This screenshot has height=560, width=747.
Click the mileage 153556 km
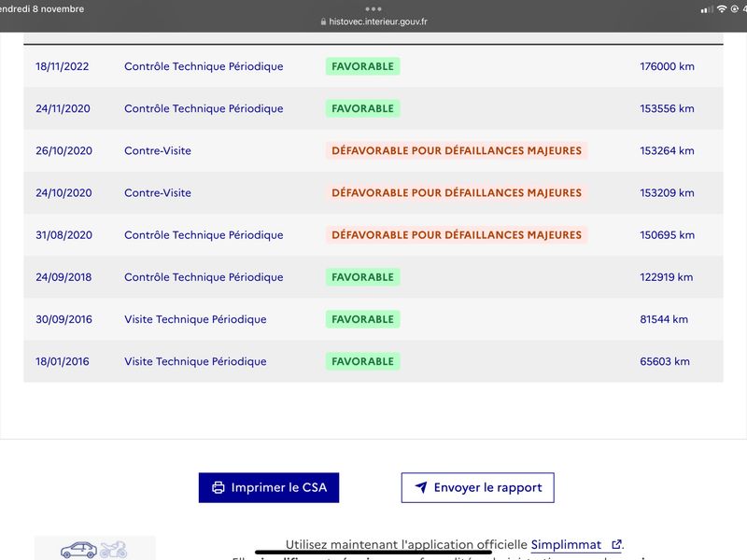[667, 108]
